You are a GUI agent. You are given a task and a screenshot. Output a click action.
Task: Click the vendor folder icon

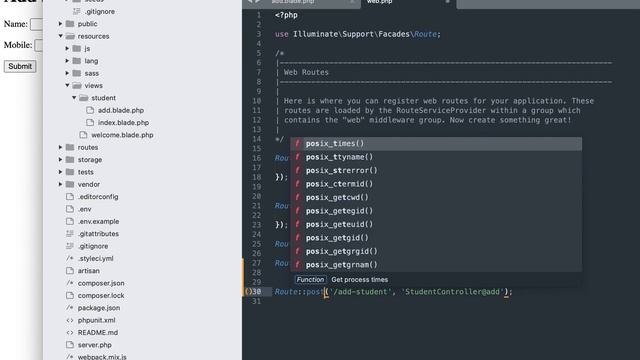click(x=70, y=184)
